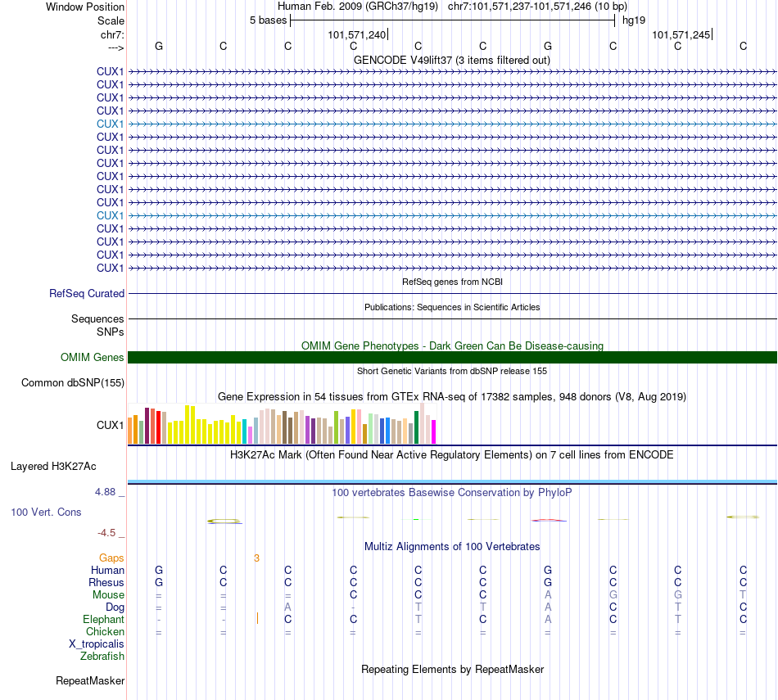Click the Window Position label
Screen dimensions: 778x700
click(85, 7)
